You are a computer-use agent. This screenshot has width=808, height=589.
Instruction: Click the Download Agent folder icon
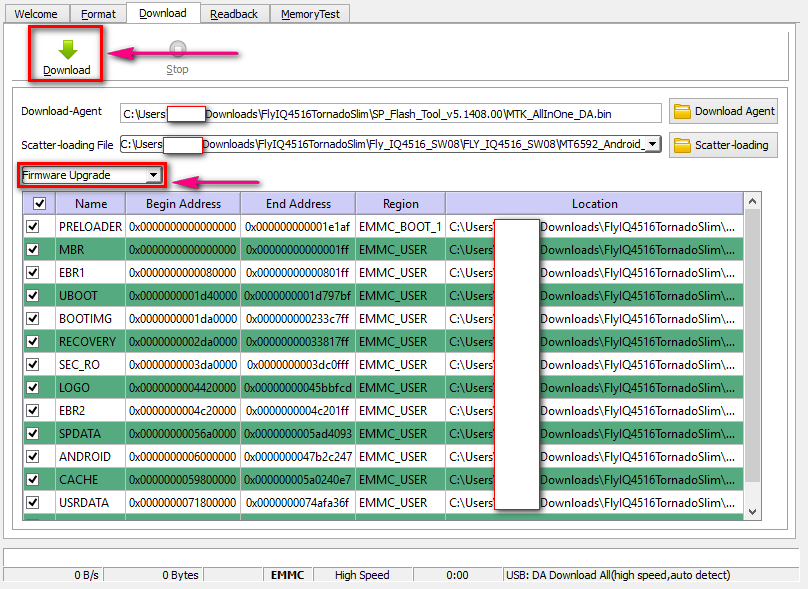coord(683,112)
